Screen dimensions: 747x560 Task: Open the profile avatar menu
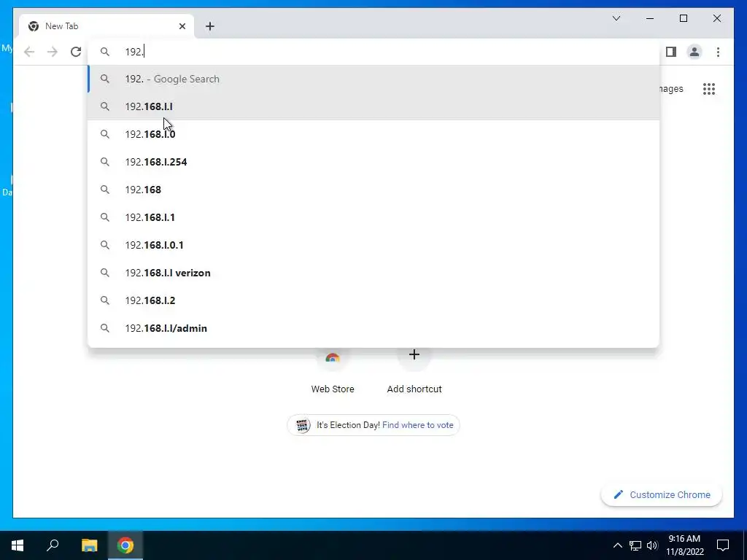coord(694,52)
